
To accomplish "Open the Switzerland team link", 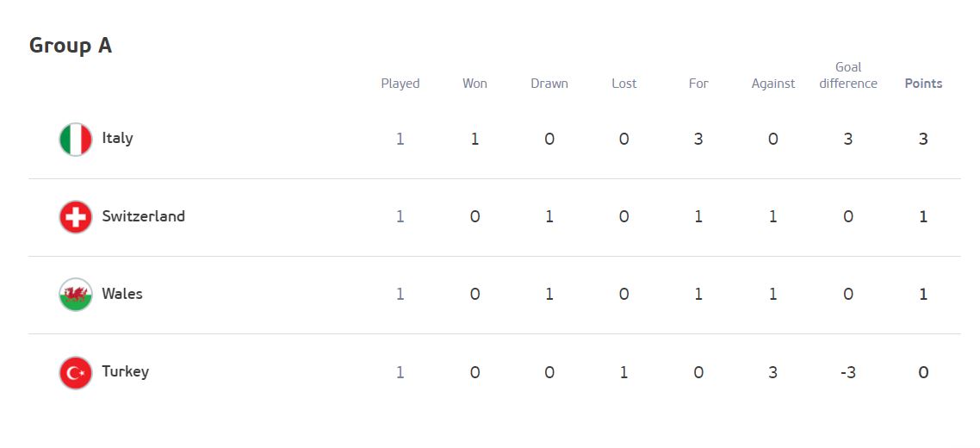I will pos(143,216).
